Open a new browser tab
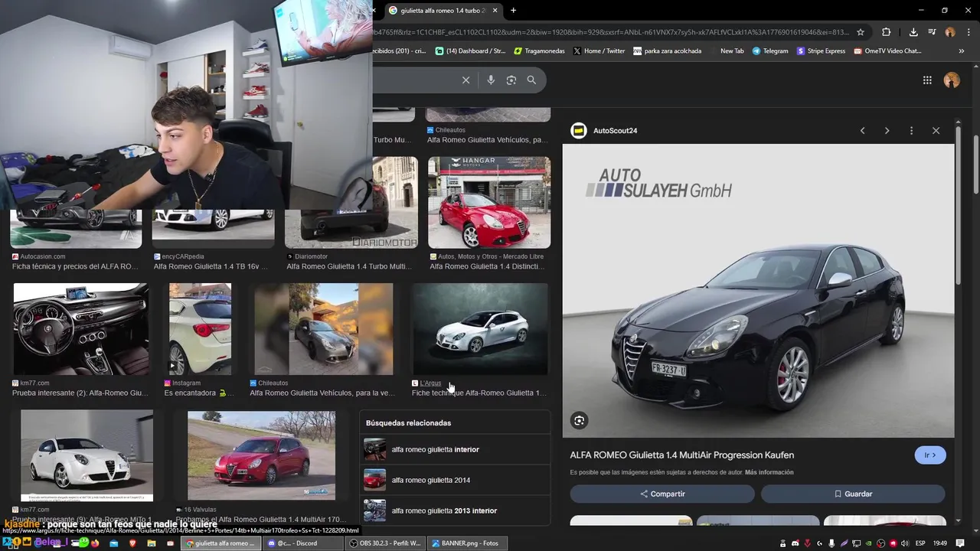 [513, 11]
